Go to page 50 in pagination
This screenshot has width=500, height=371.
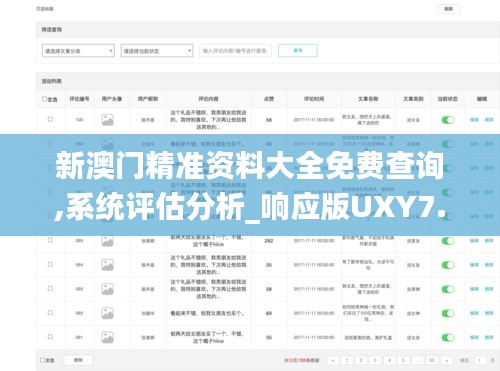[432, 360]
